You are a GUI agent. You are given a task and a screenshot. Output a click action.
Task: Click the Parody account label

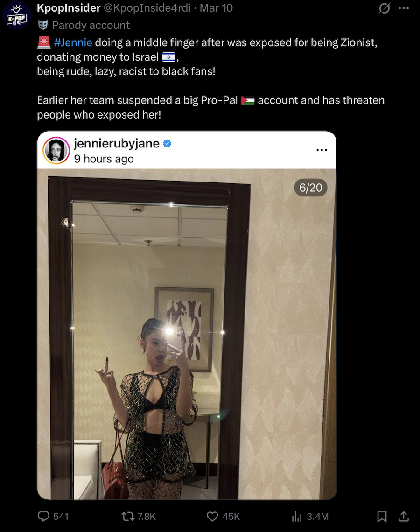click(x=91, y=25)
